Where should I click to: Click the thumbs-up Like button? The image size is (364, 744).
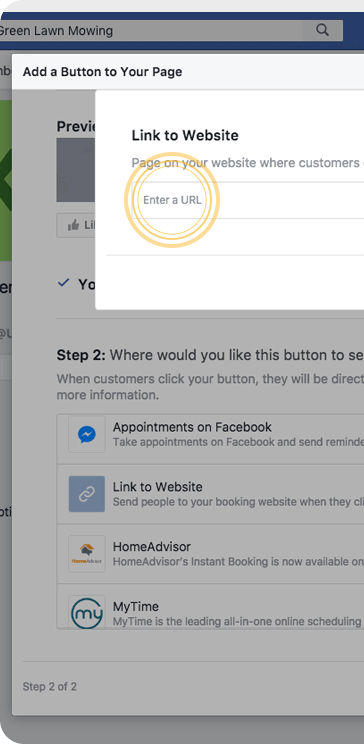click(77, 225)
